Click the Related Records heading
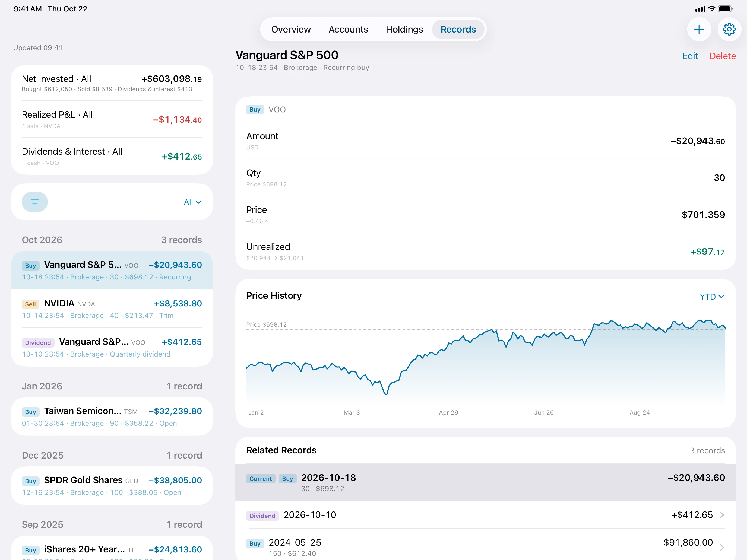 (x=281, y=450)
